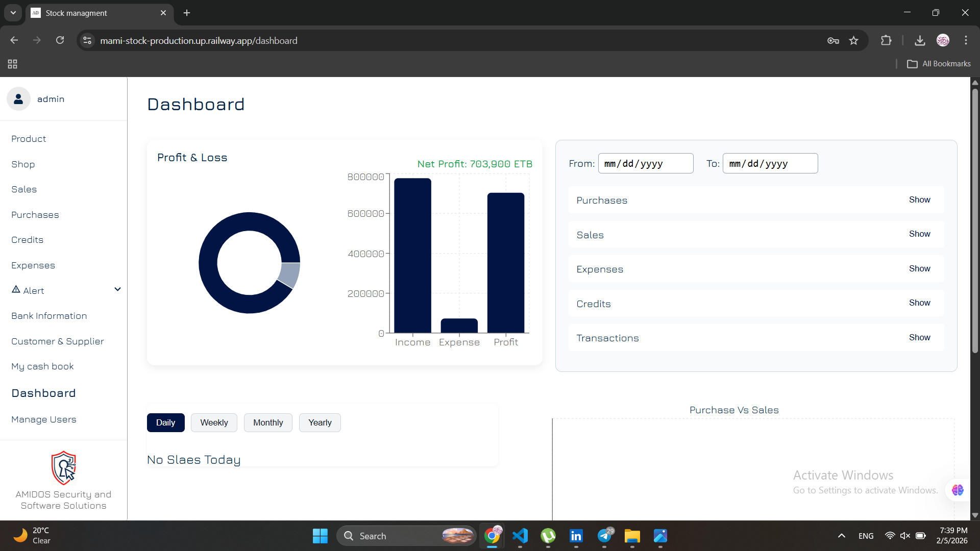
Task: Bookmark this page with the star icon
Action: [853, 40]
